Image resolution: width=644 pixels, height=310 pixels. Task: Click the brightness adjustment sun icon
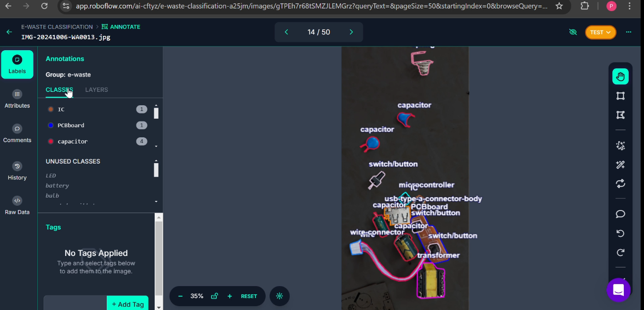pyautogui.click(x=280, y=296)
